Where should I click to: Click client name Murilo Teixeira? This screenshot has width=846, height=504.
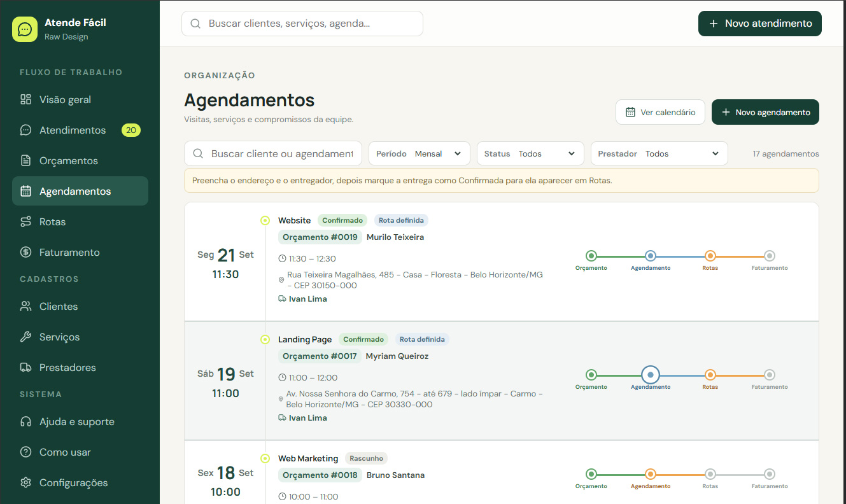point(395,237)
